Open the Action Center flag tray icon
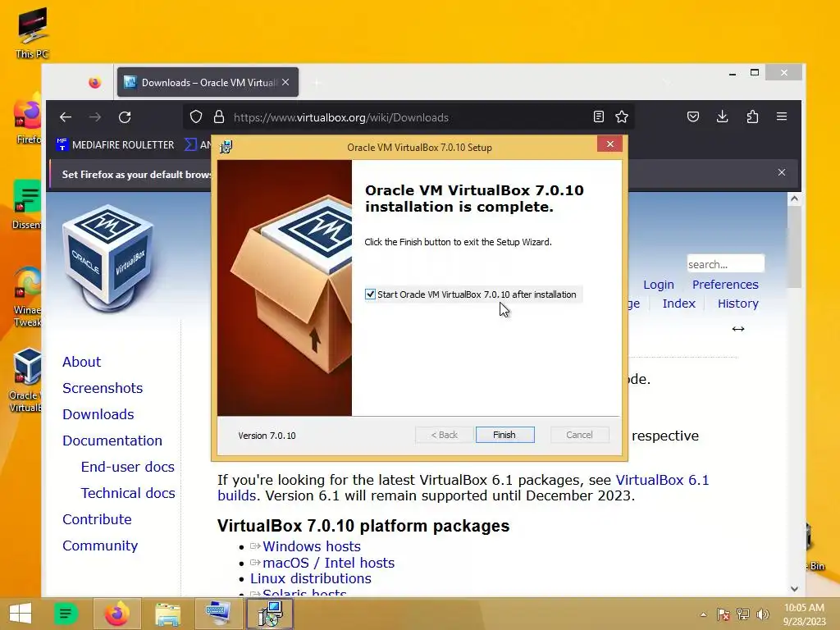 [x=724, y=614]
